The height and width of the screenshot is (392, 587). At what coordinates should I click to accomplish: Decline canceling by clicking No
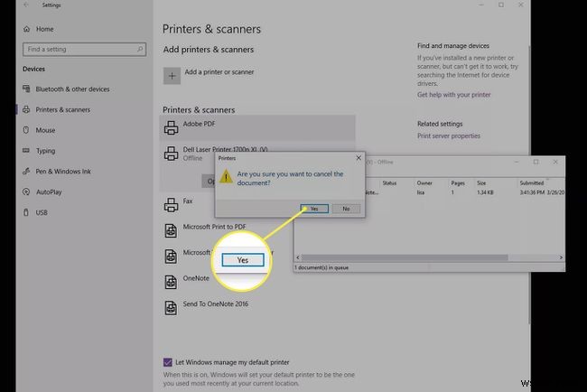[346, 209]
